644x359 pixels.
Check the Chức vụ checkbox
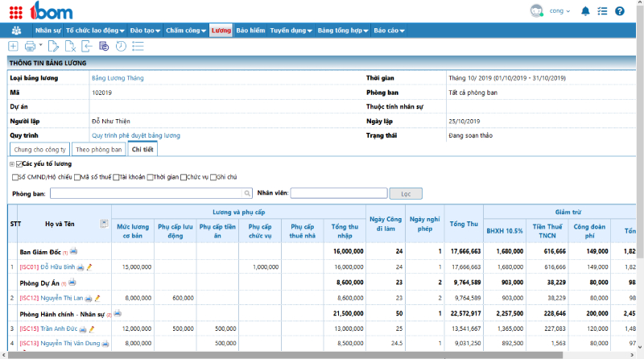pos(184,177)
